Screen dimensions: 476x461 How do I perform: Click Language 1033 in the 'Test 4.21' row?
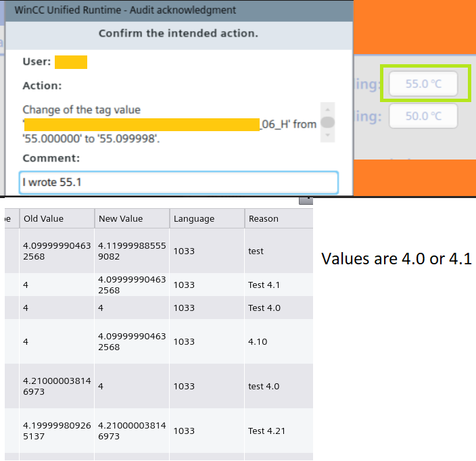pyautogui.click(x=207, y=431)
